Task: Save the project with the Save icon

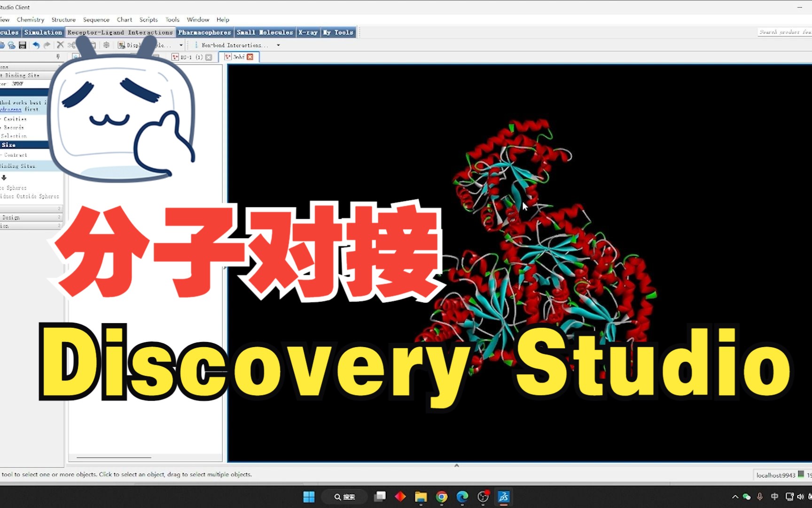Action: (22, 45)
